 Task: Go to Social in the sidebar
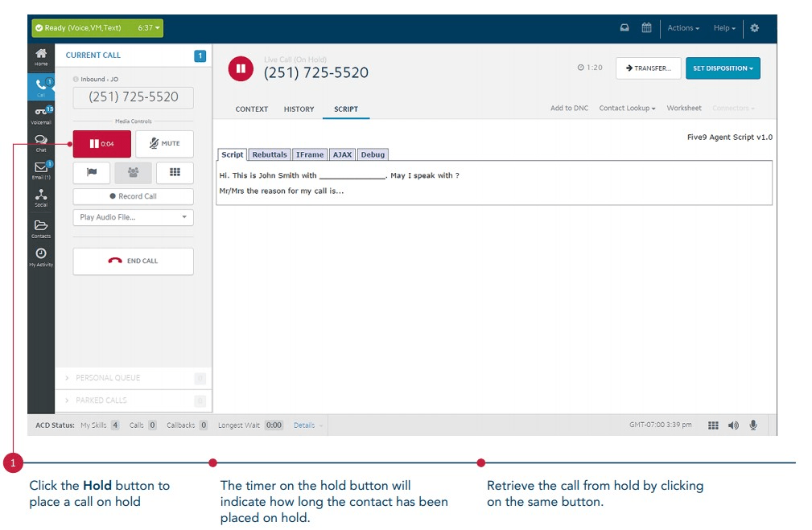41,197
